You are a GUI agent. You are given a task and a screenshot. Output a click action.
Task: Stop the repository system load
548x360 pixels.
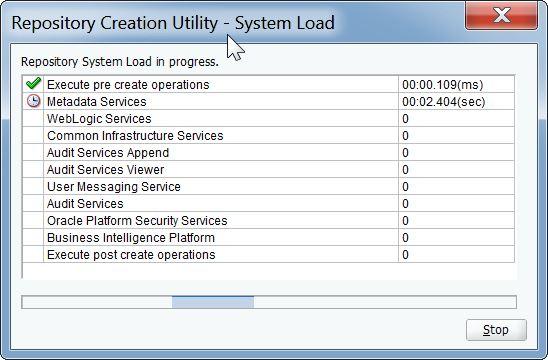click(496, 330)
